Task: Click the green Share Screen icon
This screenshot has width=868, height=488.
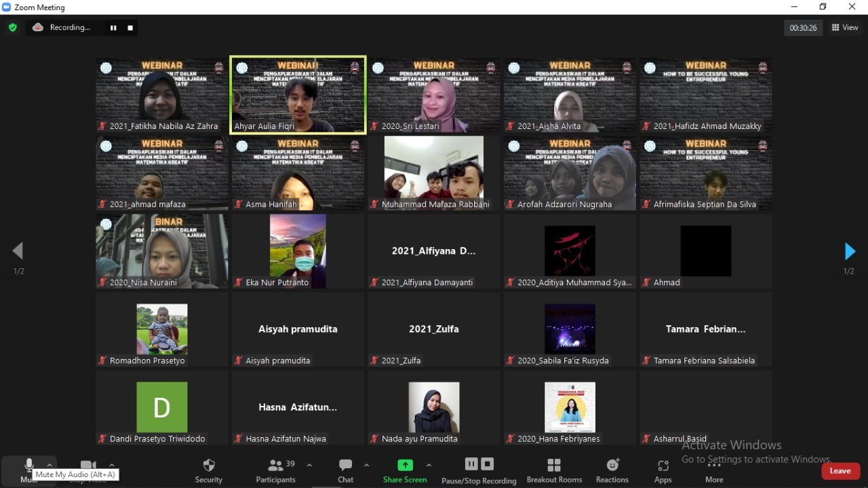Action: [405, 465]
